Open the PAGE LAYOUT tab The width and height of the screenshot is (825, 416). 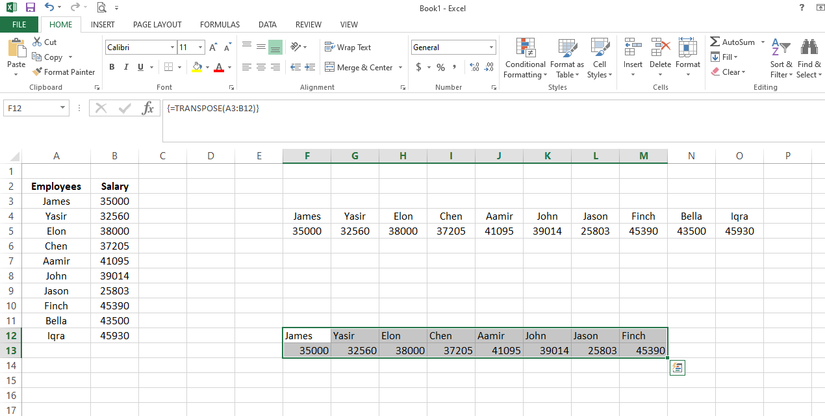pos(157,23)
